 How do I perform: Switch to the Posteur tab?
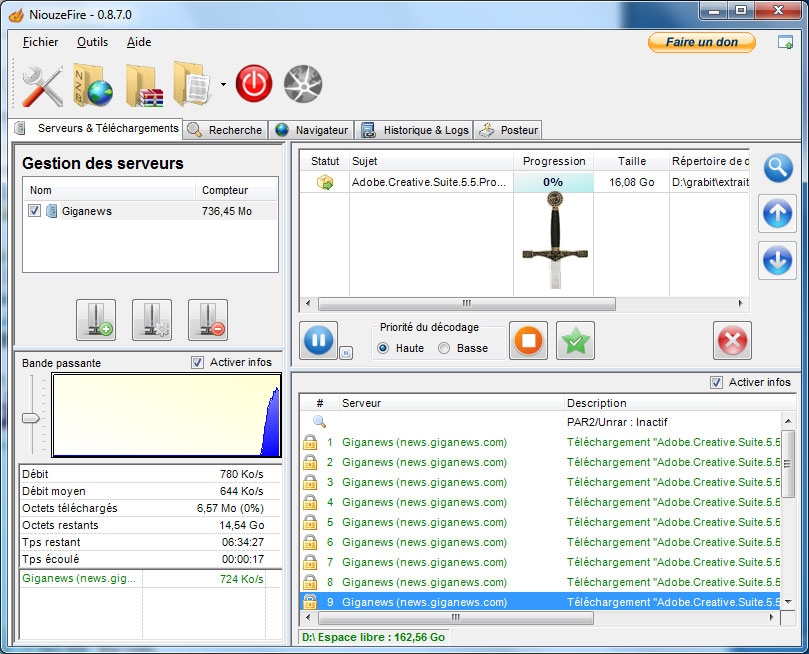(x=508, y=130)
